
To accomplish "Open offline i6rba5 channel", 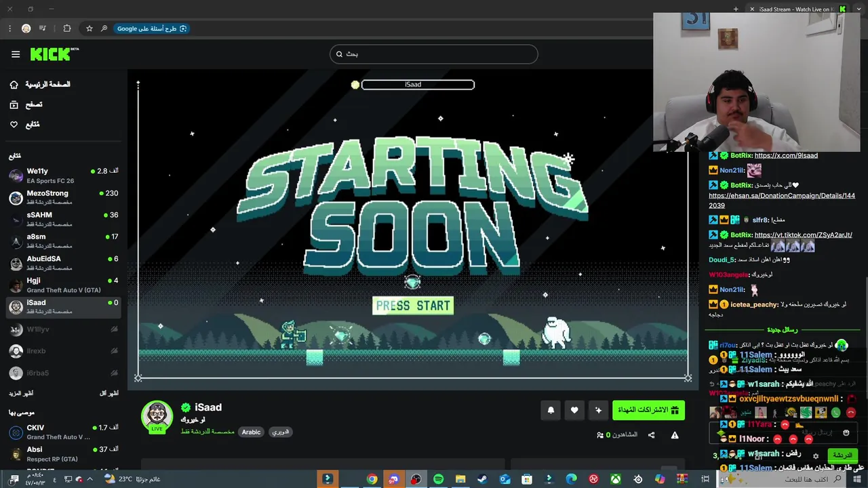I will tap(64, 373).
